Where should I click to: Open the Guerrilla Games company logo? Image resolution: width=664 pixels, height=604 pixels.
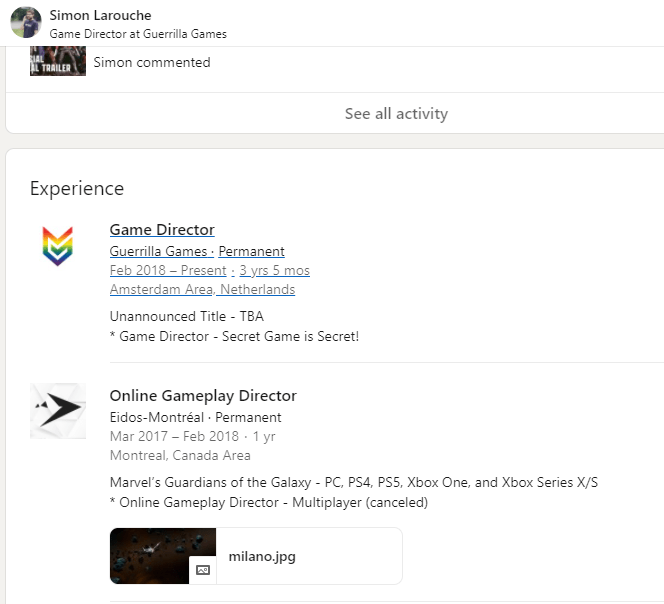coord(57,246)
